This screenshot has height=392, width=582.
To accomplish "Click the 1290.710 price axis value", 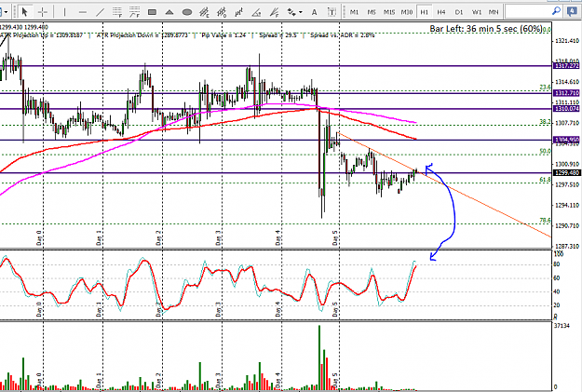I will [x=567, y=225].
